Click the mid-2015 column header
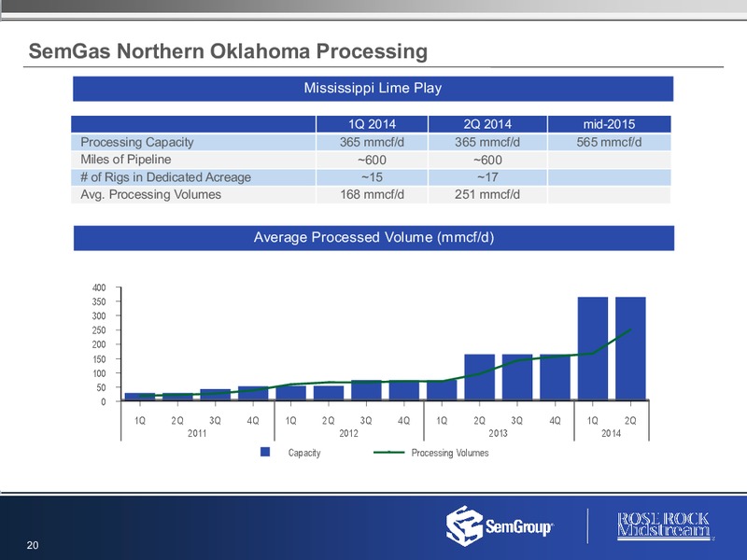 (x=610, y=124)
